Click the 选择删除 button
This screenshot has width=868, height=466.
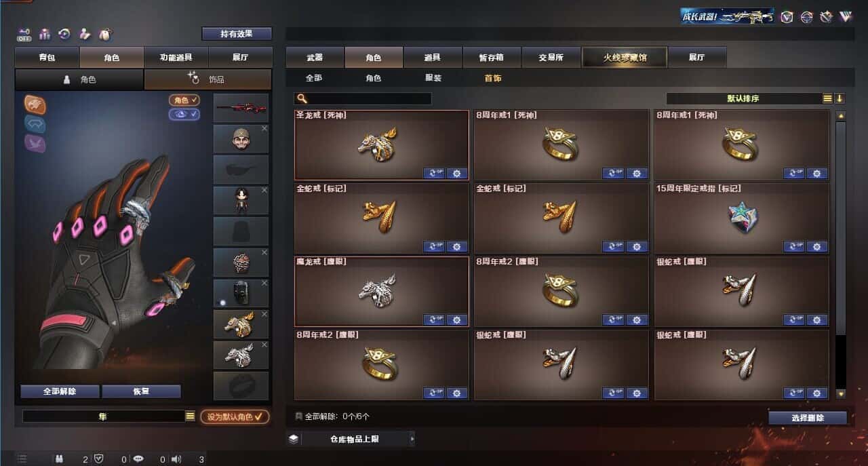tap(808, 418)
